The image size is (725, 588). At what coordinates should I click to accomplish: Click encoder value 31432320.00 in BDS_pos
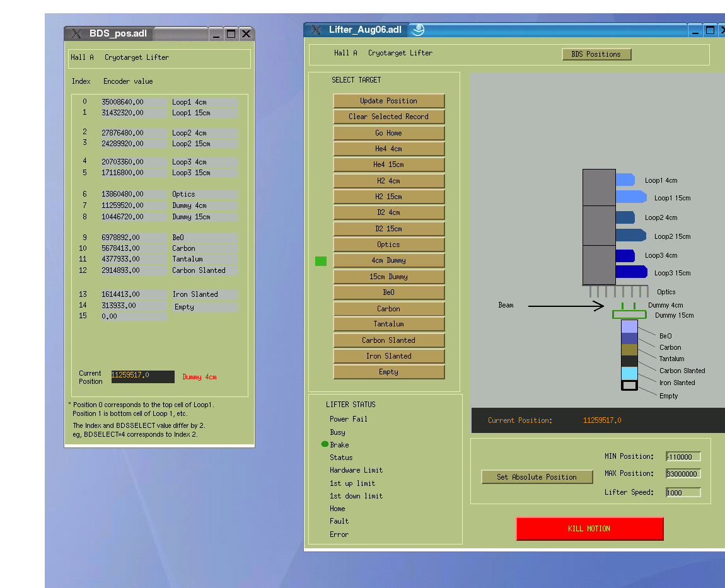point(133,113)
